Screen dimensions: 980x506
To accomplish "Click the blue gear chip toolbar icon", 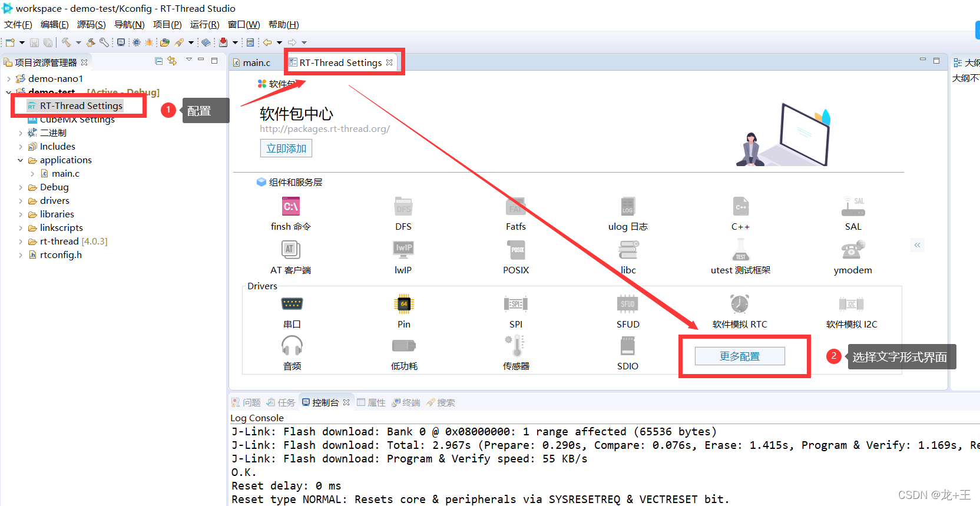I will click(137, 42).
